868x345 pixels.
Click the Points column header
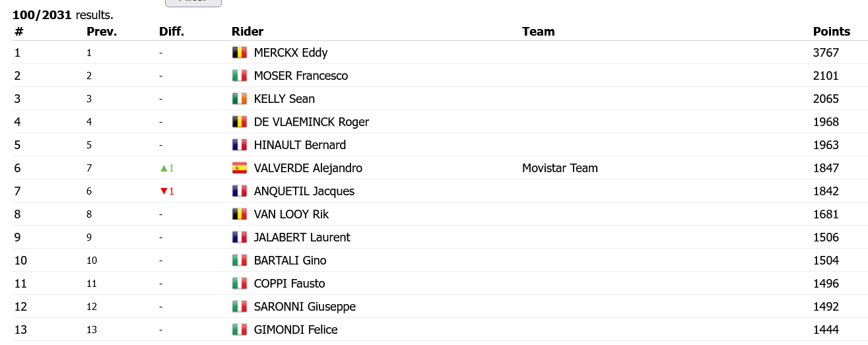[831, 32]
